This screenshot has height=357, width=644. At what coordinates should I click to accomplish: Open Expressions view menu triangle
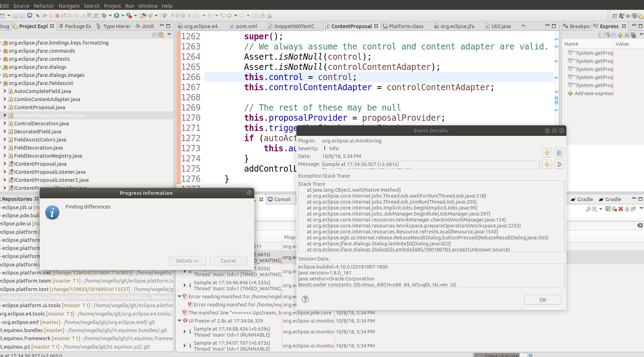[x=642, y=34]
